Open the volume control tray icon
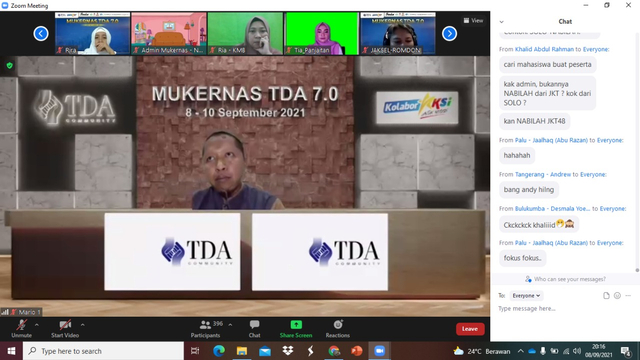This screenshot has height=360, width=640. click(x=576, y=351)
